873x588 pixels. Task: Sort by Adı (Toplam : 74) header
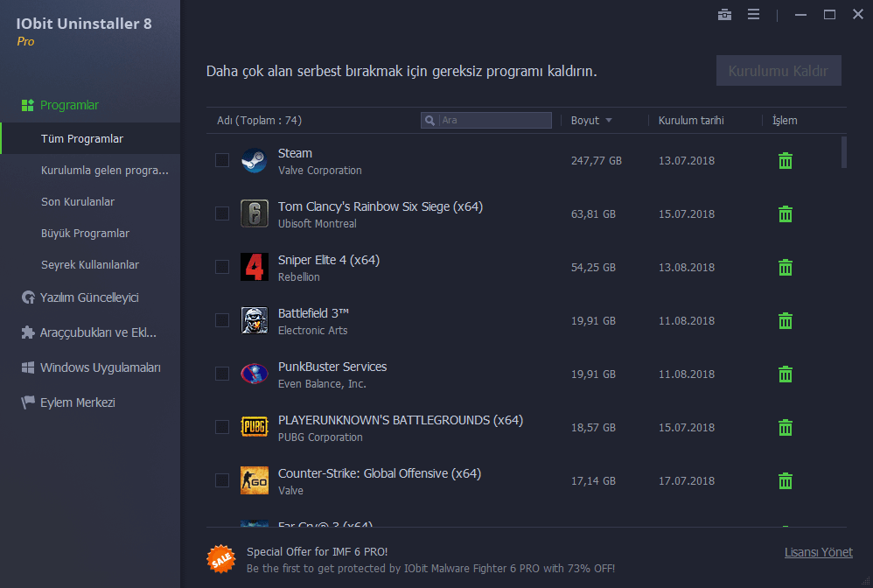260,120
